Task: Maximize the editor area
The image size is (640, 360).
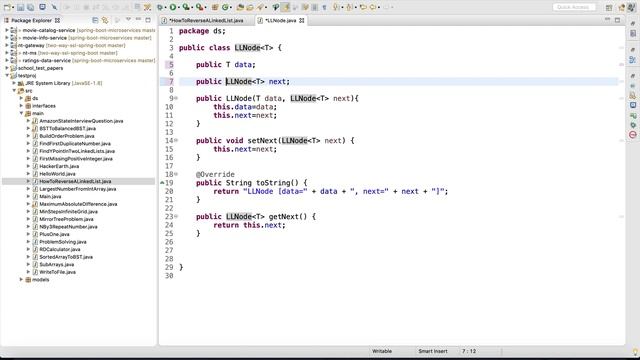Action: 618,20
